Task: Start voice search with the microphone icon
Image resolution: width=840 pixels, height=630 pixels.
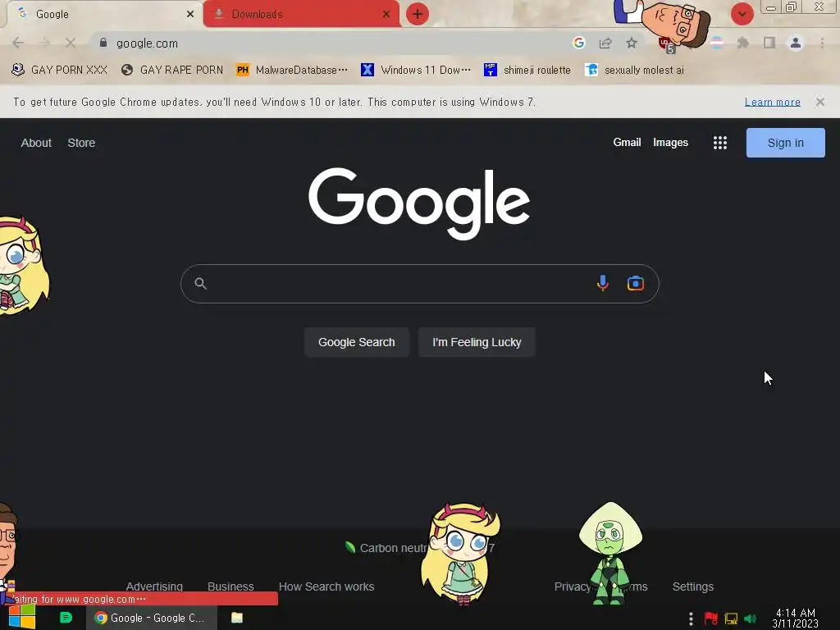Action: coord(603,283)
